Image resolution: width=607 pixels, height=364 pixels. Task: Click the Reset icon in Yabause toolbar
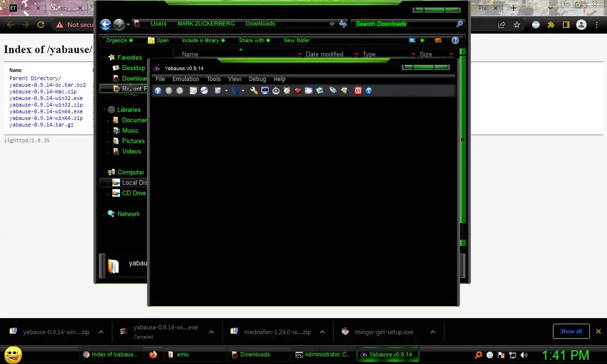(x=180, y=91)
